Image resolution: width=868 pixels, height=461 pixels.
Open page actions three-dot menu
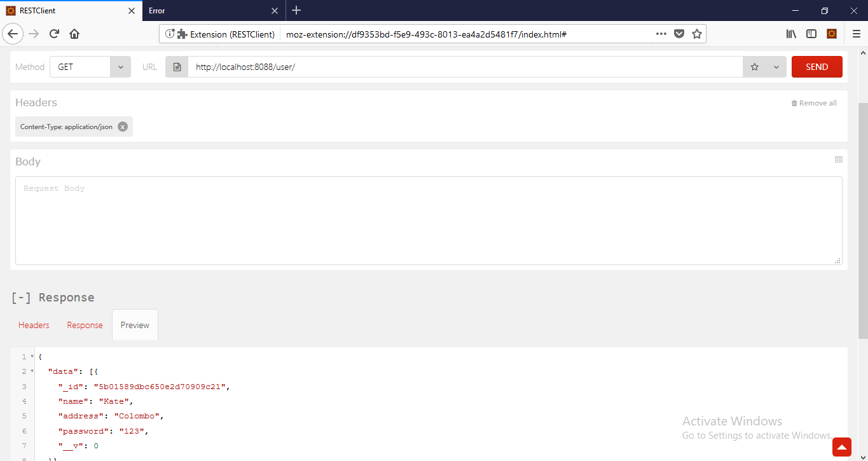(x=661, y=34)
